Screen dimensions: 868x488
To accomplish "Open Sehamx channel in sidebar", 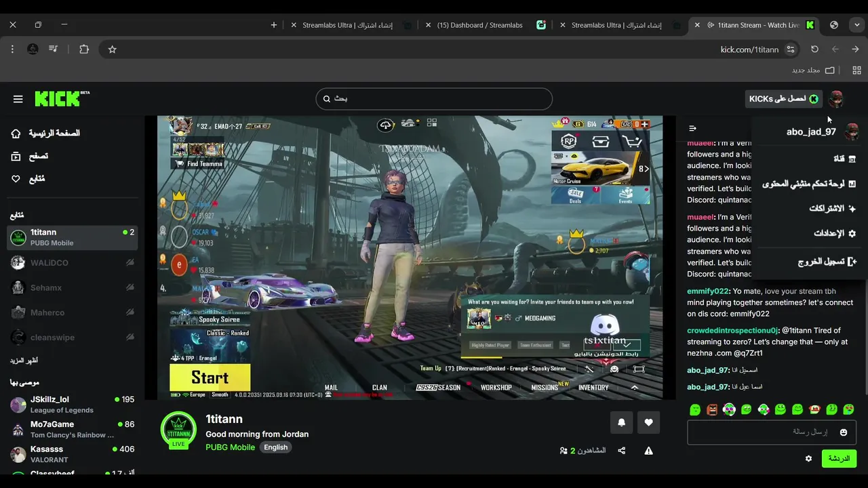I will click(72, 287).
